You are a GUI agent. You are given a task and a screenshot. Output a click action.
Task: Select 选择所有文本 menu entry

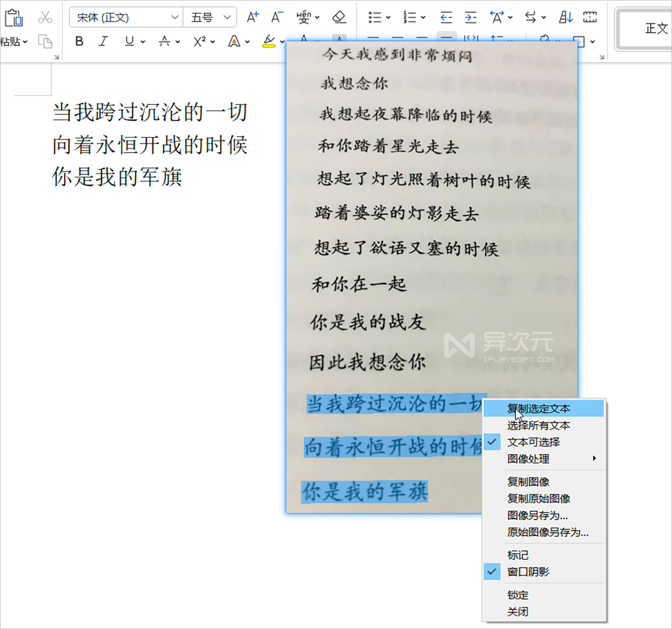538,425
